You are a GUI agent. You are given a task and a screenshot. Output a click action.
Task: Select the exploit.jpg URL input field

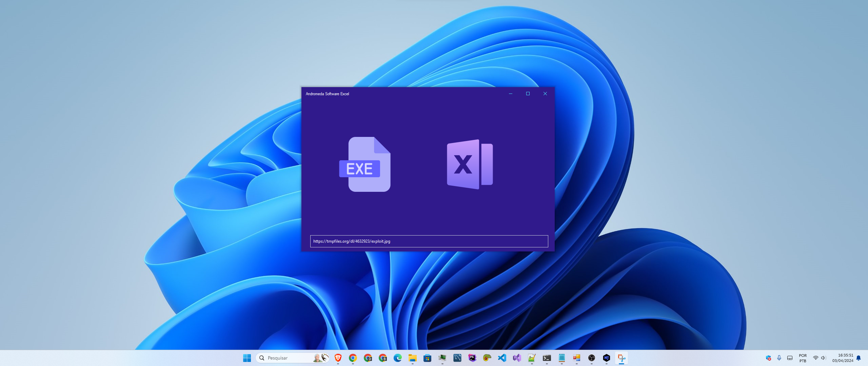pyautogui.click(x=429, y=241)
